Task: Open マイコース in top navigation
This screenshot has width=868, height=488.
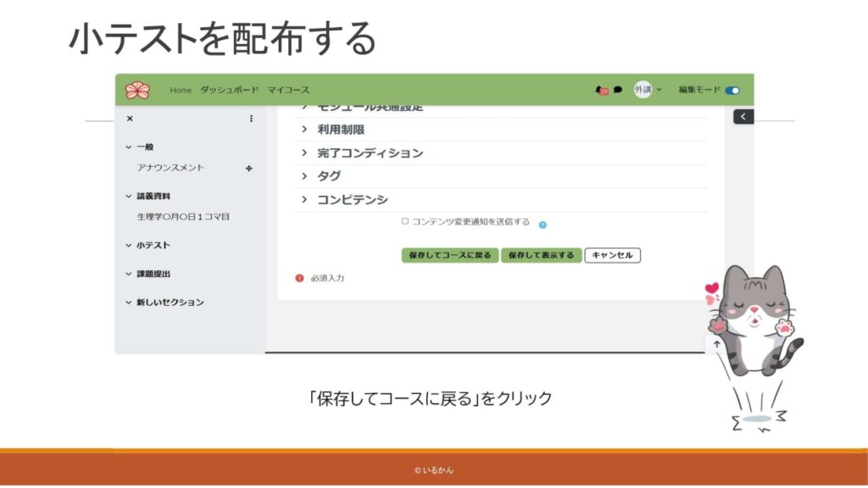Action: pos(288,90)
